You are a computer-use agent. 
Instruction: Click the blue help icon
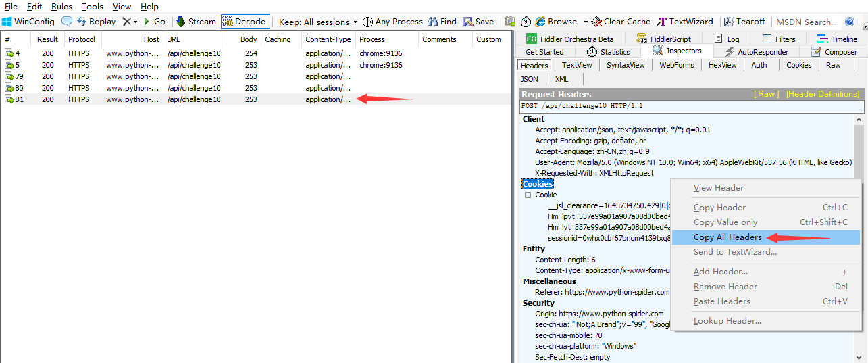850,22
